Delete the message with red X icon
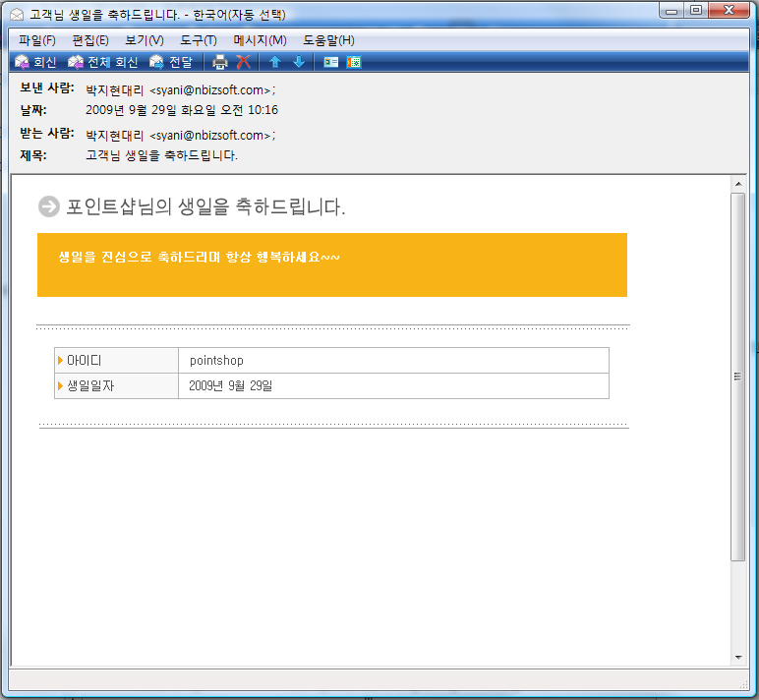Viewport: 759px width, 700px height. click(x=243, y=62)
